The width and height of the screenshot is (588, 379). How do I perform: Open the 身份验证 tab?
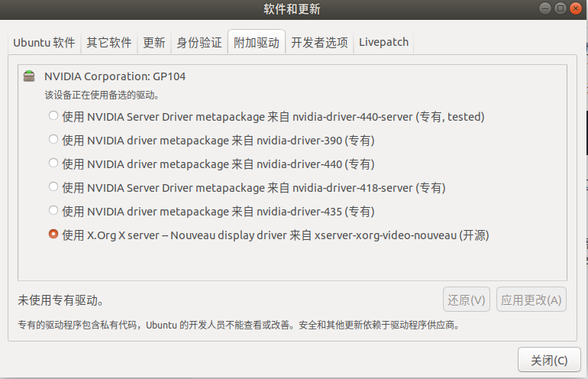(x=199, y=42)
